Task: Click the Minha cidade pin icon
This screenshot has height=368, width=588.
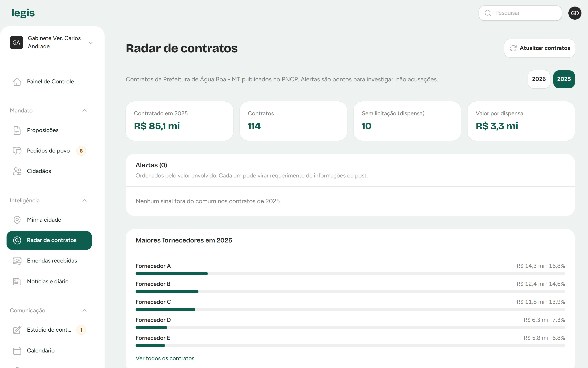Action: pyautogui.click(x=17, y=220)
